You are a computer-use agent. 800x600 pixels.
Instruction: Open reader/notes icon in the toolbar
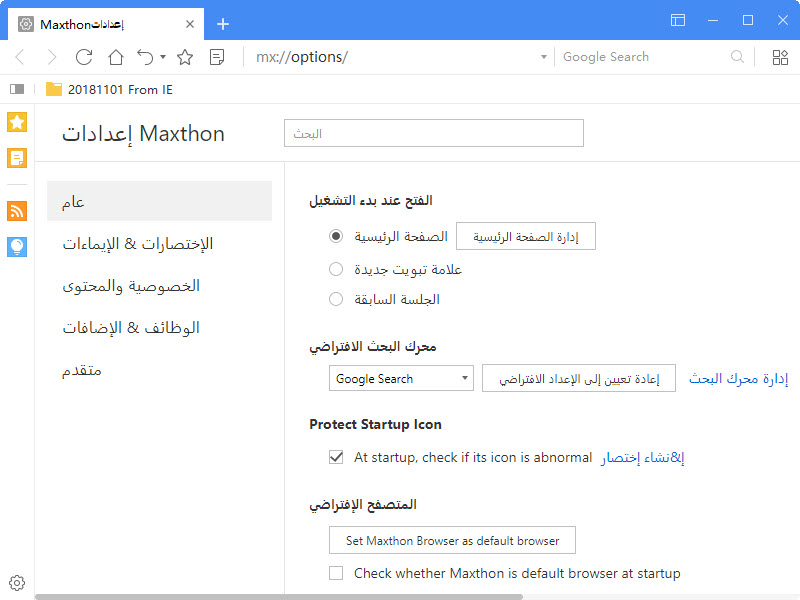point(217,57)
